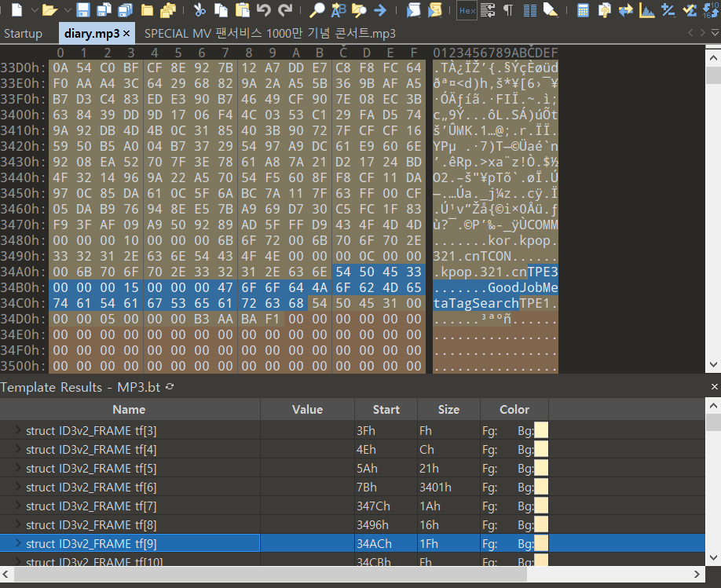
Task: Select the tf[7] start value 347Ch
Action: (x=373, y=506)
